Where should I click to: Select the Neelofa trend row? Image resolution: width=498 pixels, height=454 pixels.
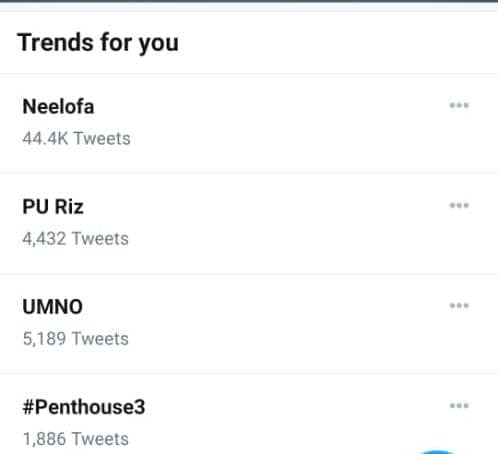click(x=249, y=123)
